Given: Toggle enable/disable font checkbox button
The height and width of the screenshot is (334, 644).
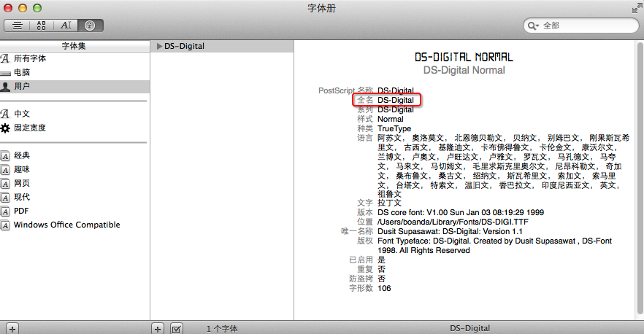Looking at the screenshot, I should 177,329.
